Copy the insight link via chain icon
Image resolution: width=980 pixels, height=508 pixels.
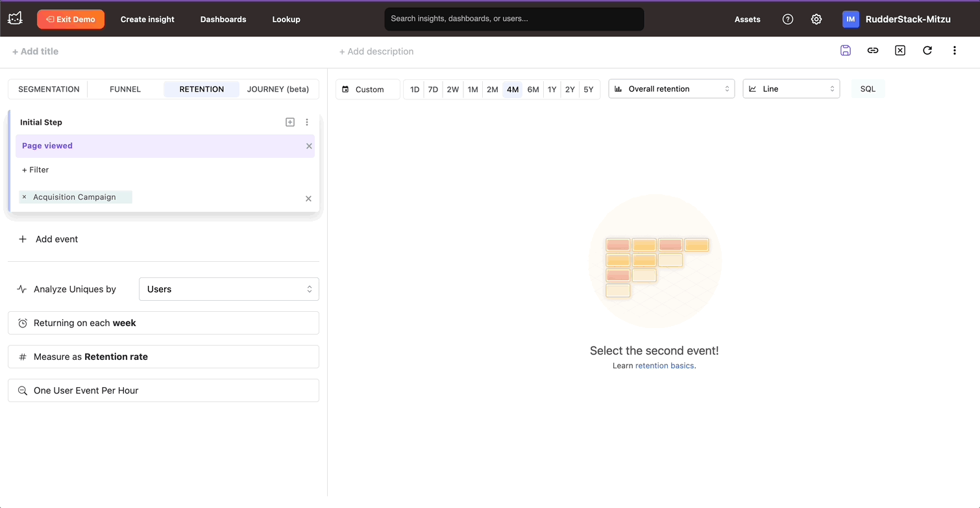pyautogui.click(x=873, y=51)
